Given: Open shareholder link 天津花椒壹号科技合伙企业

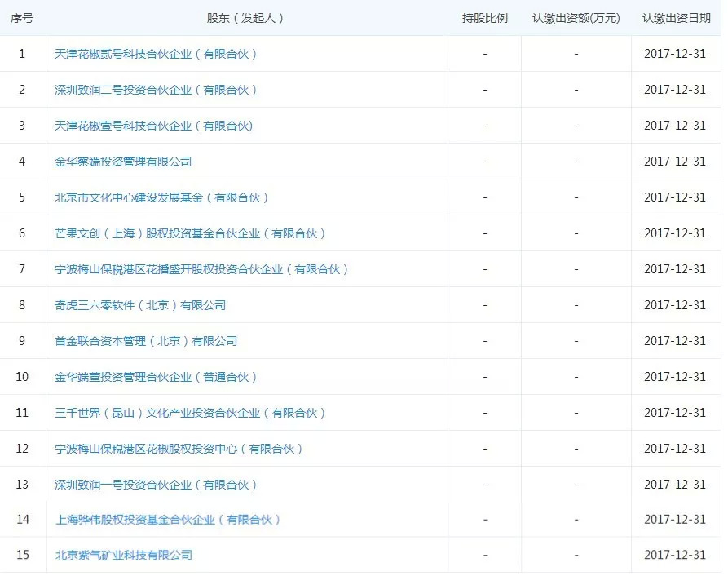Looking at the screenshot, I should 154,126.
